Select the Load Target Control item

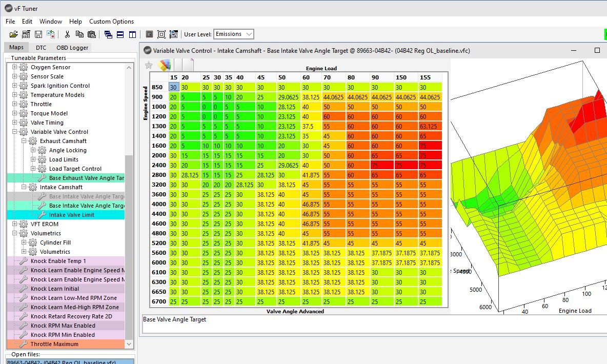tap(75, 169)
